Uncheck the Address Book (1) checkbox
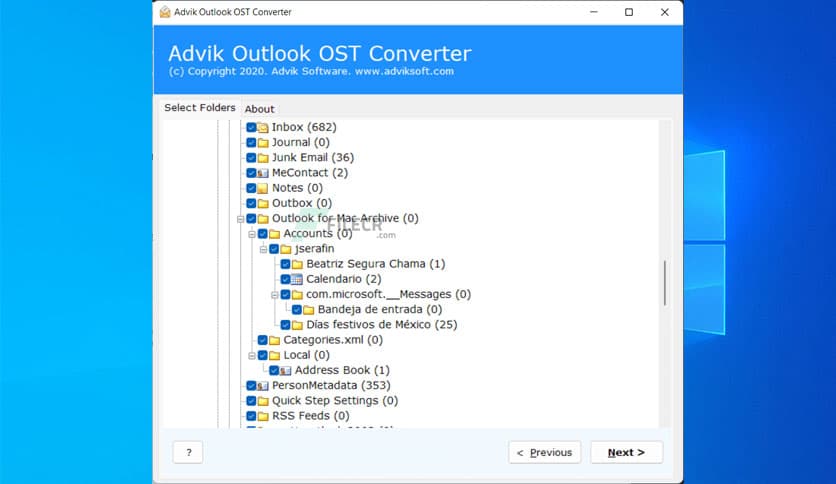Screen dimensions: 836x484 pos(274,370)
